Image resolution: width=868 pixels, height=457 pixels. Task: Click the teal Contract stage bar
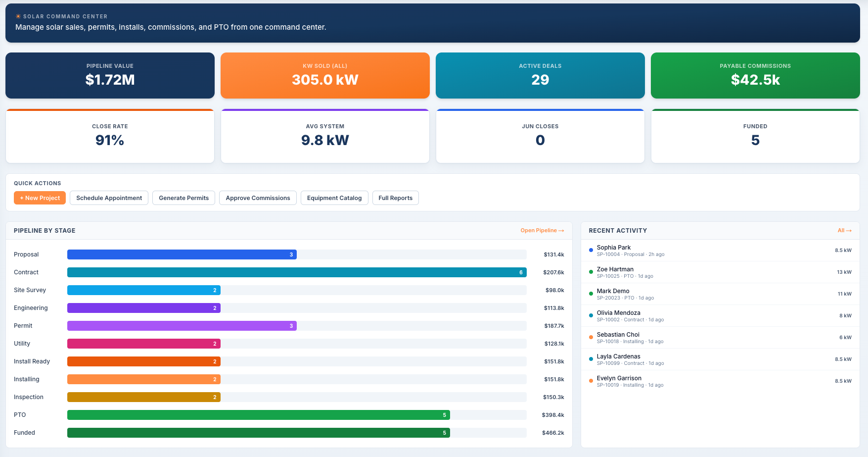click(297, 272)
